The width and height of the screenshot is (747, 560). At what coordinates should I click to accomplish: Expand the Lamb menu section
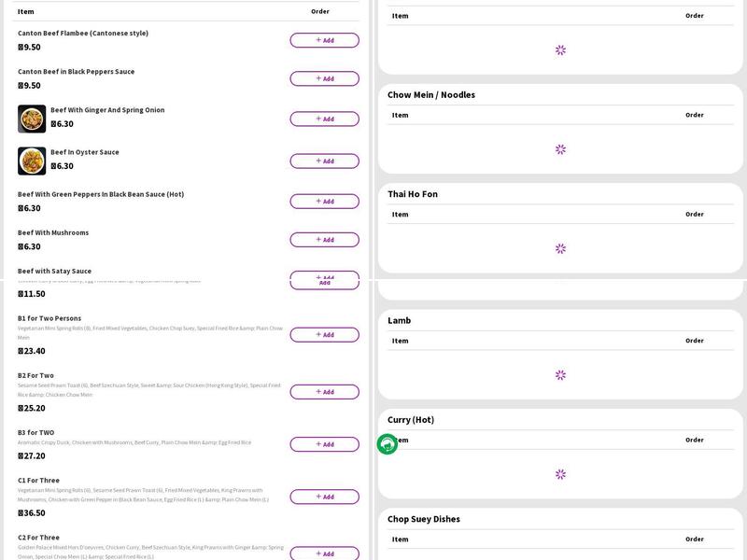400,320
